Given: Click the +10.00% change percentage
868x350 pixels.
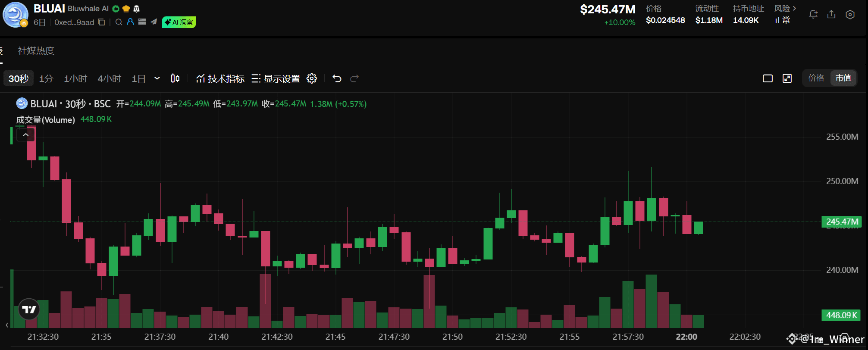Looking at the screenshot, I should [x=620, y=22].
